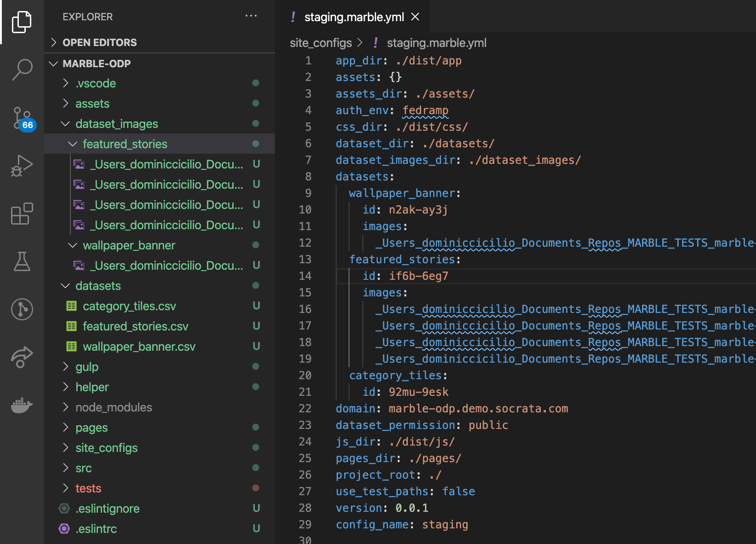Image resolution: width=756 pixels, height=544 pixels.
Task: Click site_configs breadcrumb segment
Action: point(321,43)
